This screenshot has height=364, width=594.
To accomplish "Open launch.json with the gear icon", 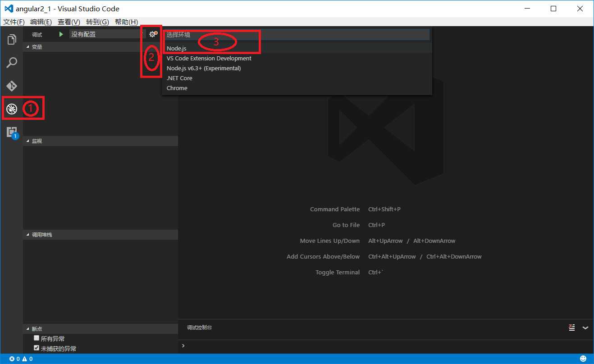I will click(153, 34).
